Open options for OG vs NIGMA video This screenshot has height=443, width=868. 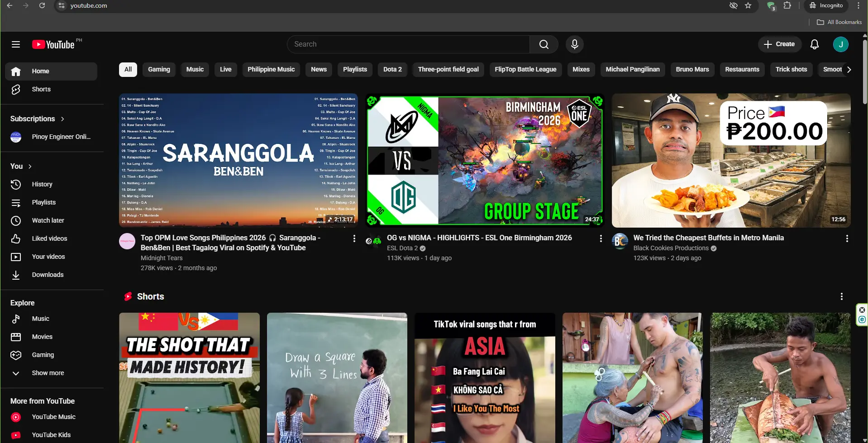pos(601,238)
